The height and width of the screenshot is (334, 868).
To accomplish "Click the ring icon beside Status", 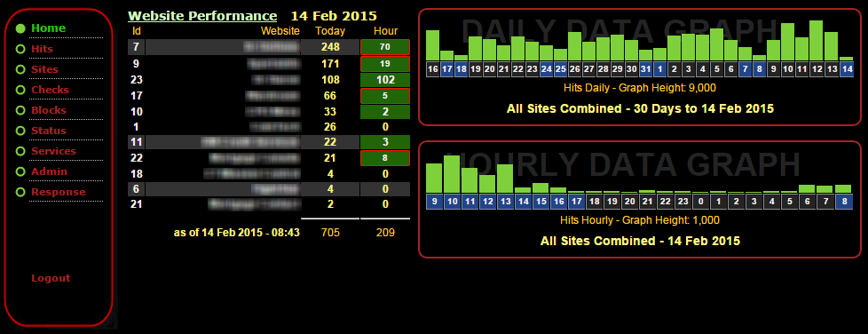I will pyautogui.click(x=20, y=131).
